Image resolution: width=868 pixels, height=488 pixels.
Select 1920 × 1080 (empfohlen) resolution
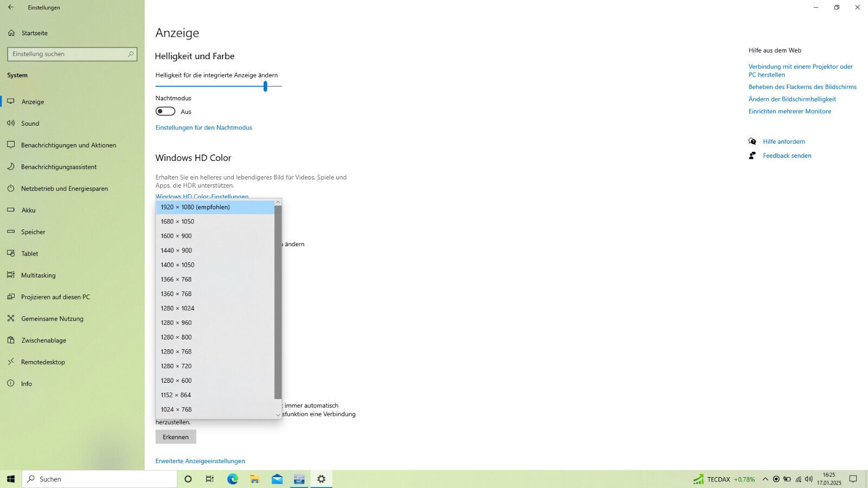pyautogui.click(x=215, y=207)
